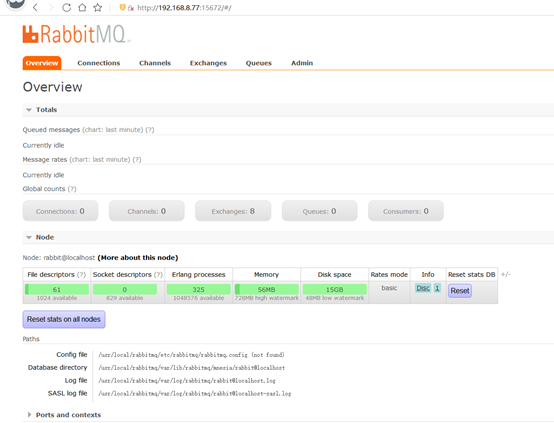Click the Connections: 0 count button

tap(60, 211)
